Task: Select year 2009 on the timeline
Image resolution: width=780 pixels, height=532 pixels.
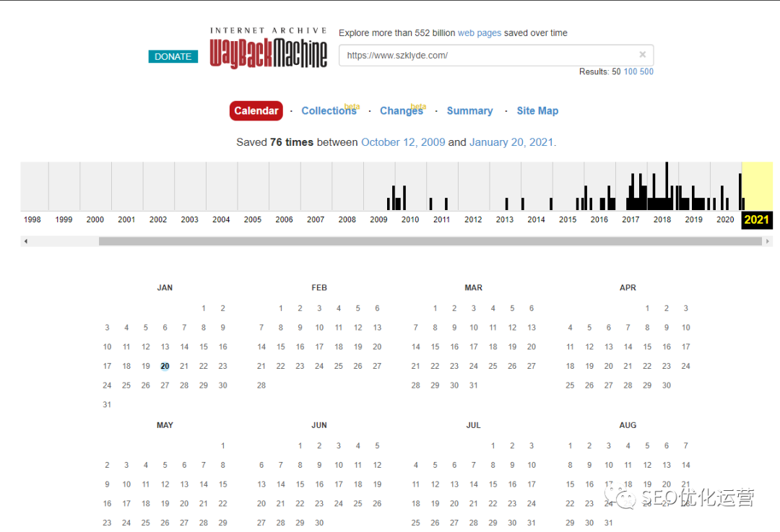Action: tap(378, 219)
